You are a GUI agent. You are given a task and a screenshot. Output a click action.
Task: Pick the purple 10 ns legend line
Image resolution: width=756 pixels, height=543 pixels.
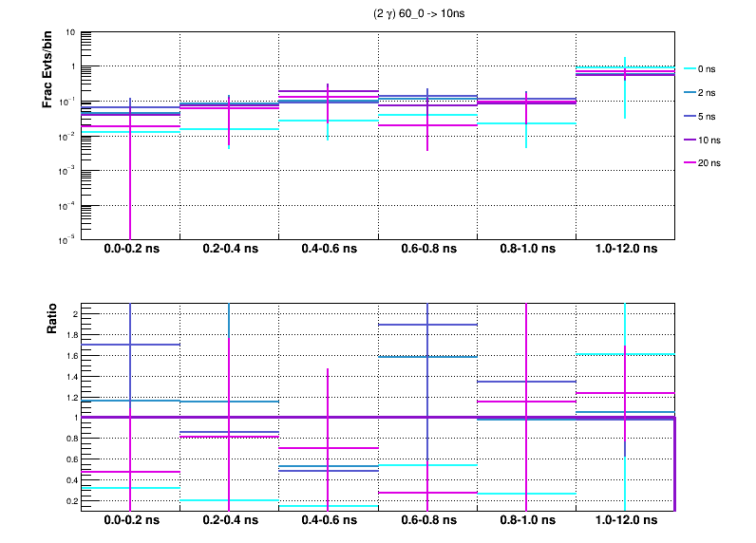[687, 140]
